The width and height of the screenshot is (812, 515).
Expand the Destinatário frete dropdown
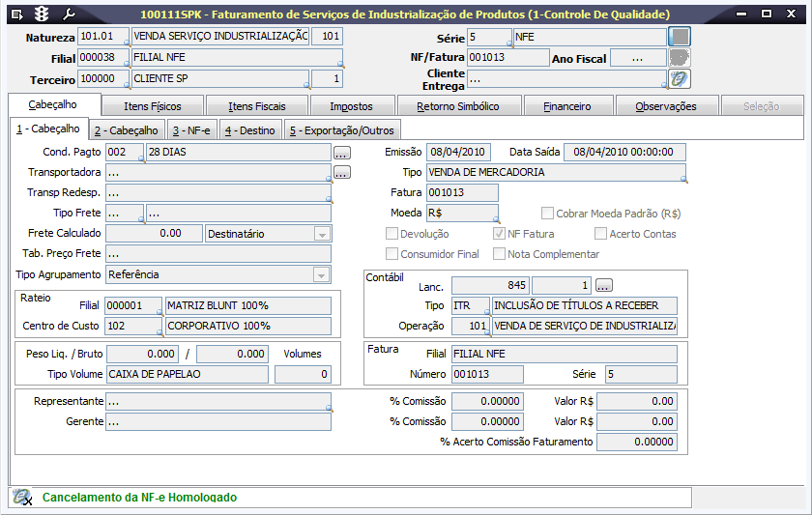[322, 234]
